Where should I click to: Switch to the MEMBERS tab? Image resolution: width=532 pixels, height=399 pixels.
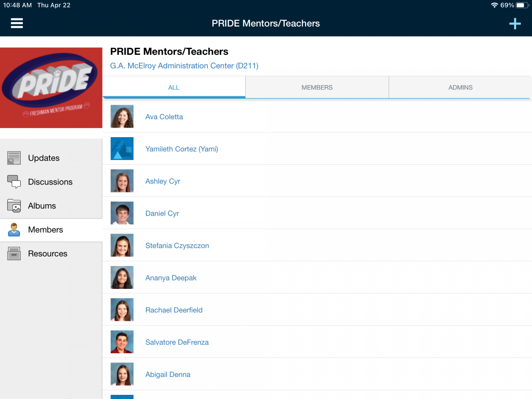pos(317,87)
